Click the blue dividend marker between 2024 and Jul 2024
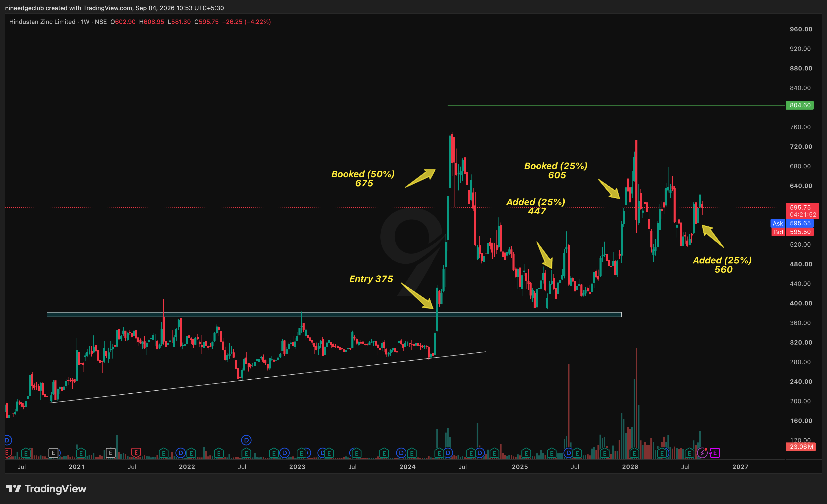The width and height of the screenshot is (827, 504). 448,453
